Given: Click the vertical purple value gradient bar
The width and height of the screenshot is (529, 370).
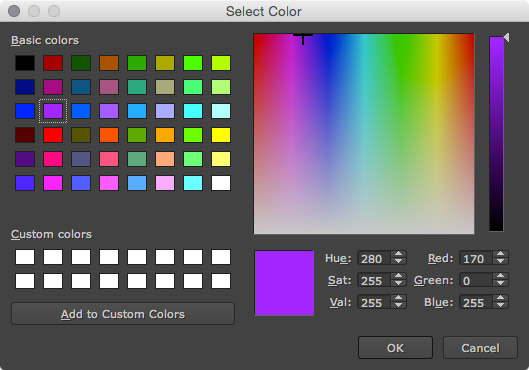Looking at the screenshot, I should pyautogui.click(x=496, y=134).
